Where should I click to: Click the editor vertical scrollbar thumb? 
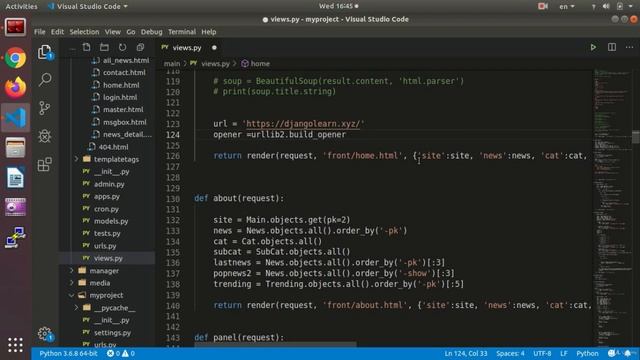[x=636, y=136]
